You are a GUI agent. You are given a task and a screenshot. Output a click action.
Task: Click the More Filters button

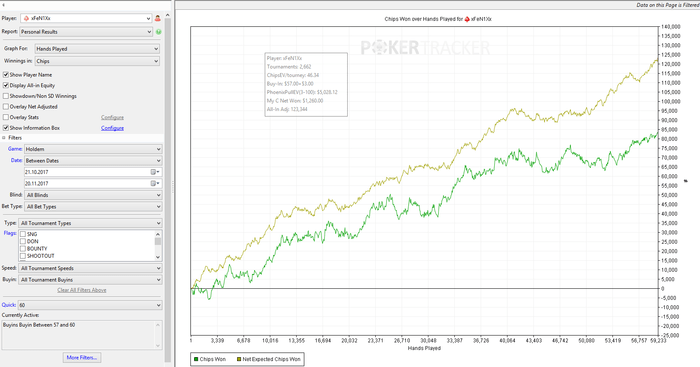point(82,358)
